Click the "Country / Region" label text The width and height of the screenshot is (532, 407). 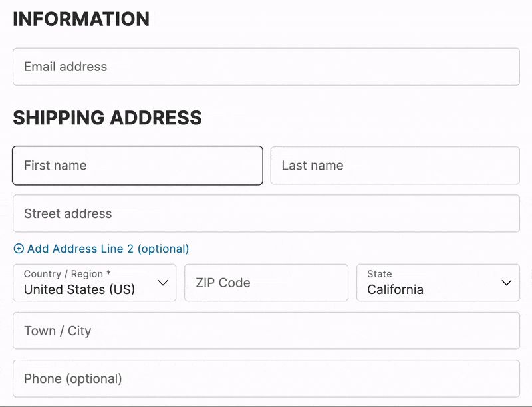point(63,274)
